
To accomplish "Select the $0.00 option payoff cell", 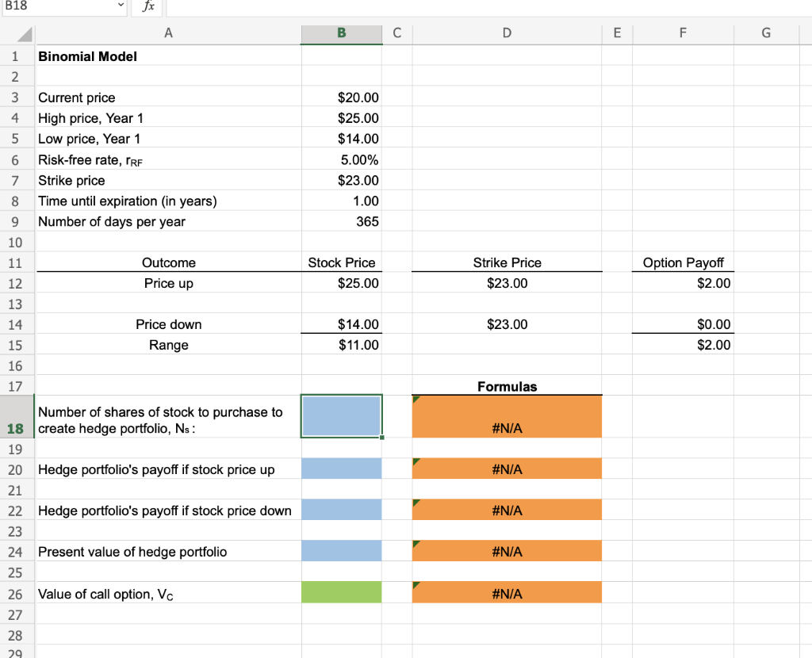I will coord(683,324).
